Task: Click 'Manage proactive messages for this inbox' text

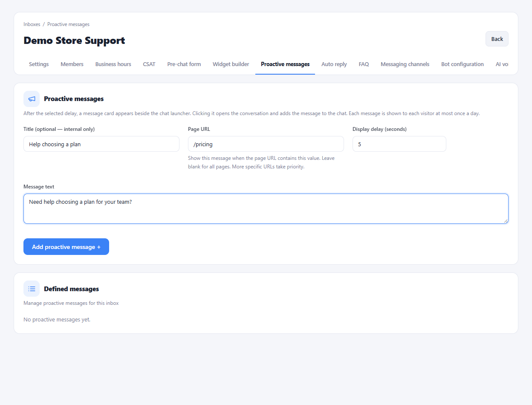Action: 71,303
